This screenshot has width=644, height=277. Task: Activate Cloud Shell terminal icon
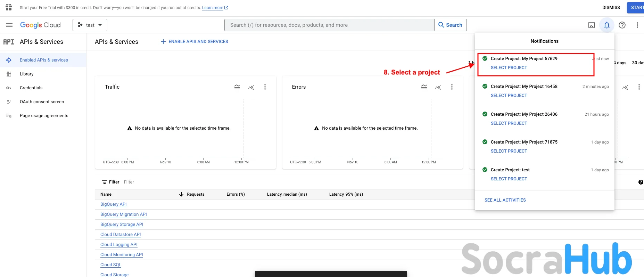pyautogui.click(x=592, y=25)
